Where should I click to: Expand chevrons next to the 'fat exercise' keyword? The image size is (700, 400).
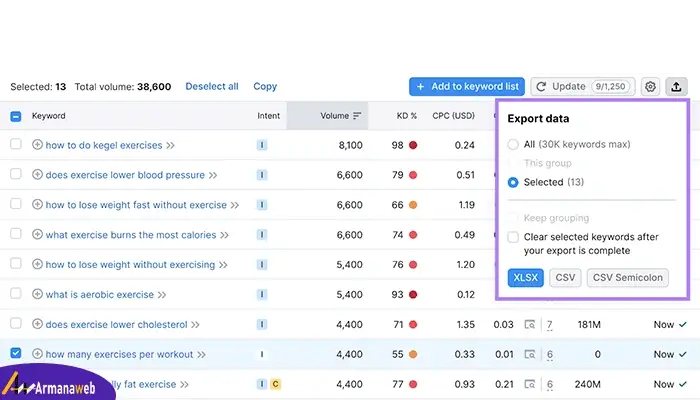[x=184, y=385]
